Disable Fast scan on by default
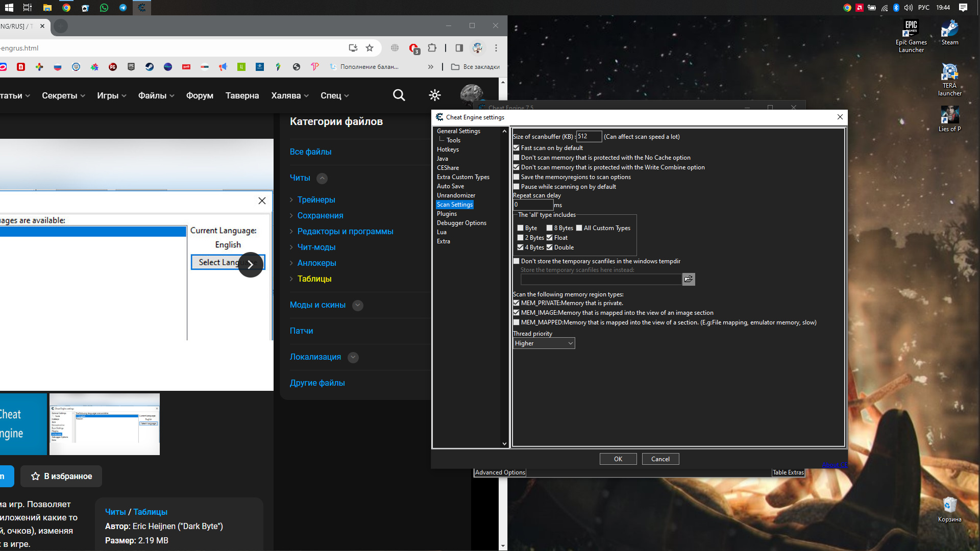 [x=517, y=148]
